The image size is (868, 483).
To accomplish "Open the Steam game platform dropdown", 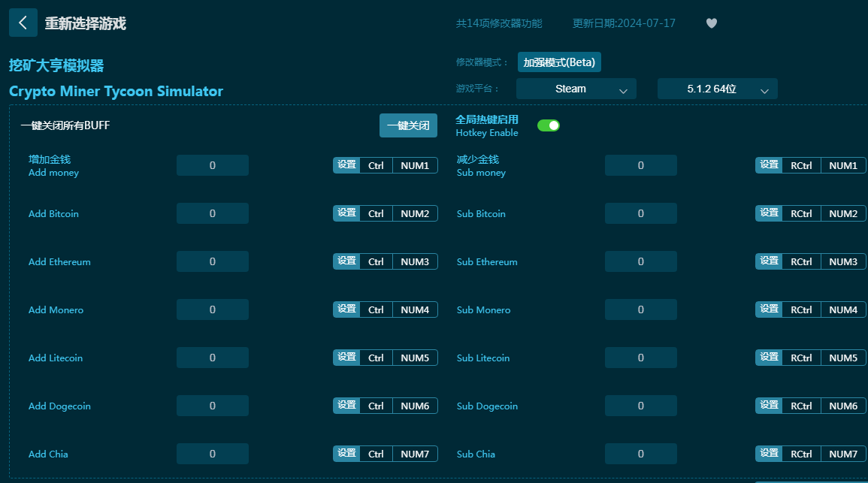I will (x=576, y=89).
